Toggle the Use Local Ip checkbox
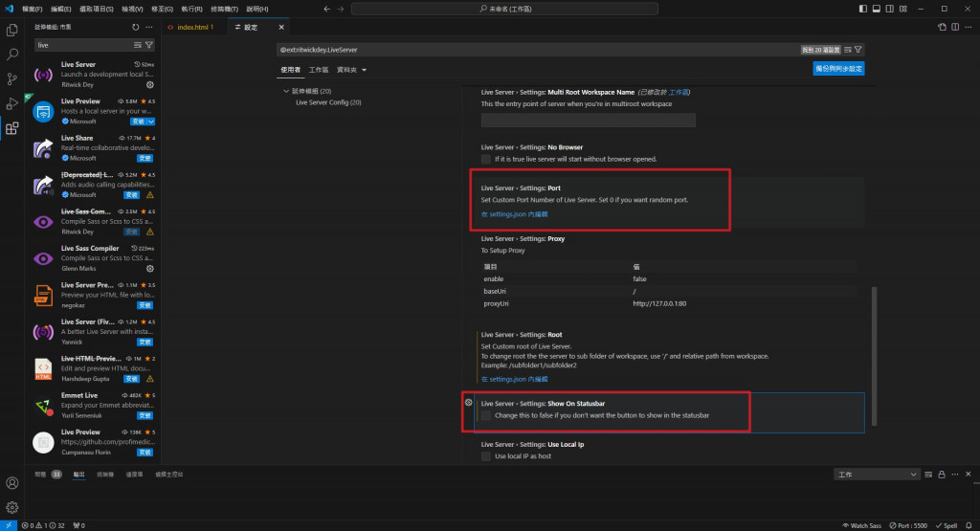Image resolution: width=980 pixels, height=531 pixels. 485,456
